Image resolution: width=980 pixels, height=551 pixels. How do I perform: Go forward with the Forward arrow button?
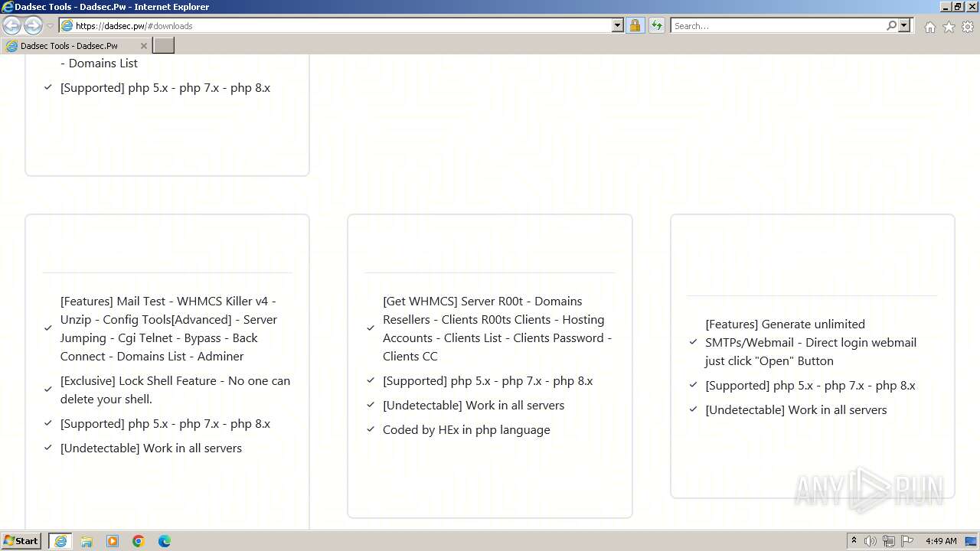point(33,25)
